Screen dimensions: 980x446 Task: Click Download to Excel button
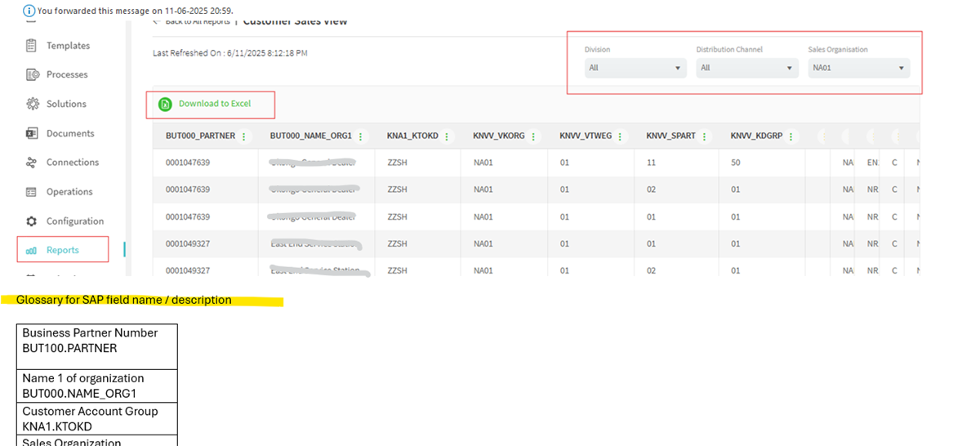point(205,104)
